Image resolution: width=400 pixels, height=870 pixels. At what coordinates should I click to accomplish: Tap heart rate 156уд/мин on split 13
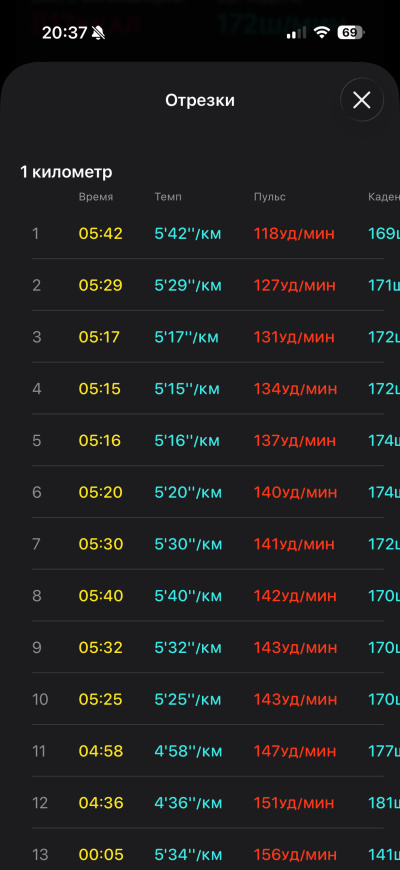coord(295,854)
